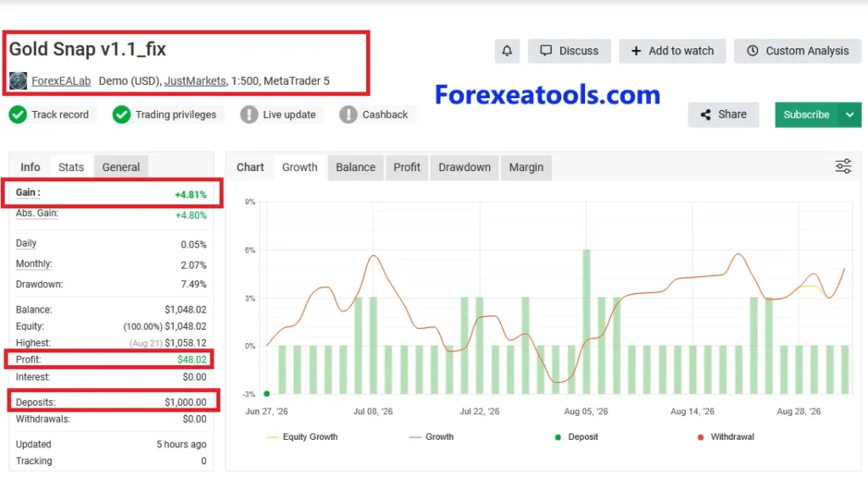Switch to the Info tab
This screenshot has height=477, width=868.
point(31,167)
